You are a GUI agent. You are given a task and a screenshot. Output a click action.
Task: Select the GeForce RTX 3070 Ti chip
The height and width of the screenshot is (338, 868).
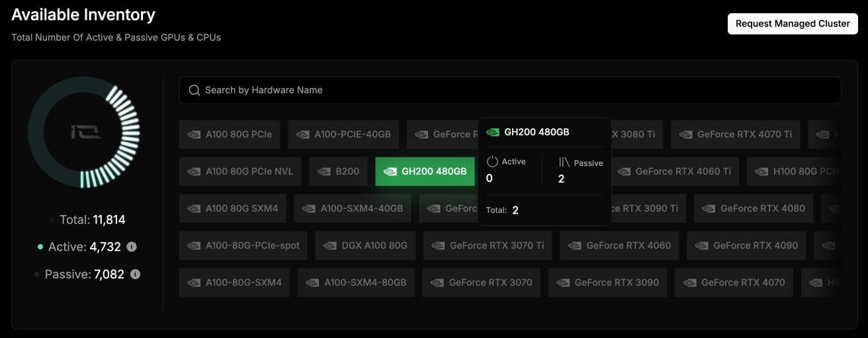pyautogui.click(x=488, y=245)
